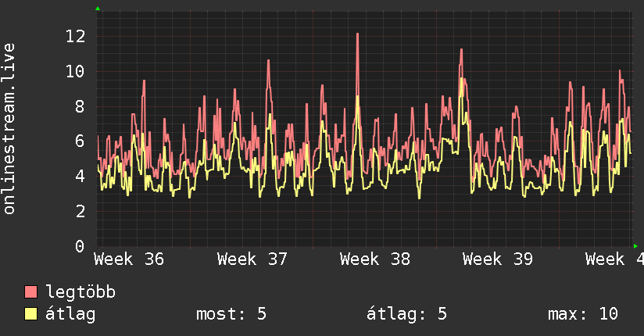644x336 pixels.
Task: Click the 'átlag: 5' average value text
Action: pos(406,314)
